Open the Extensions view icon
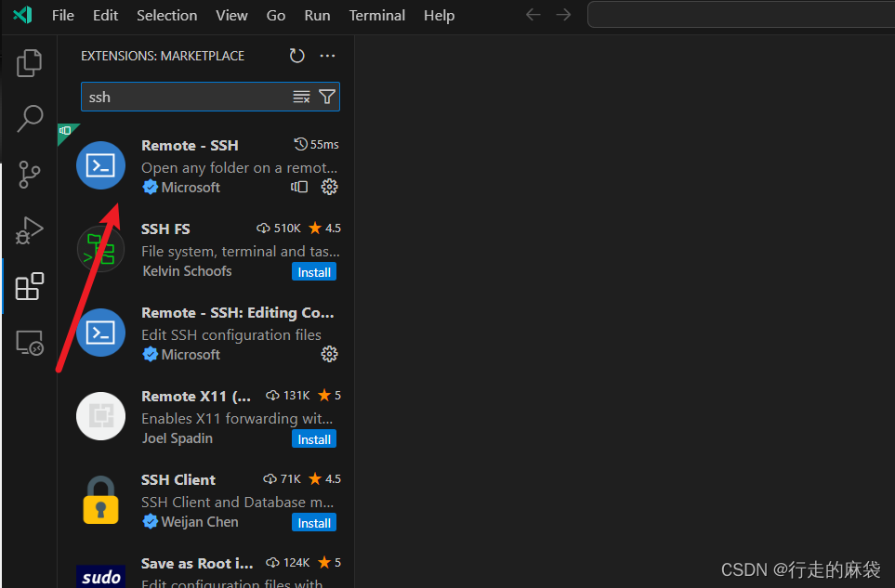 pos(29,286)
